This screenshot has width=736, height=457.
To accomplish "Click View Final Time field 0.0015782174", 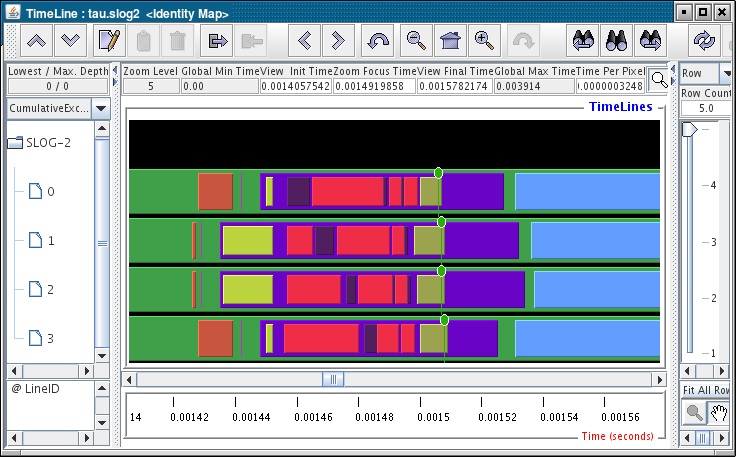I will (454, 86).
